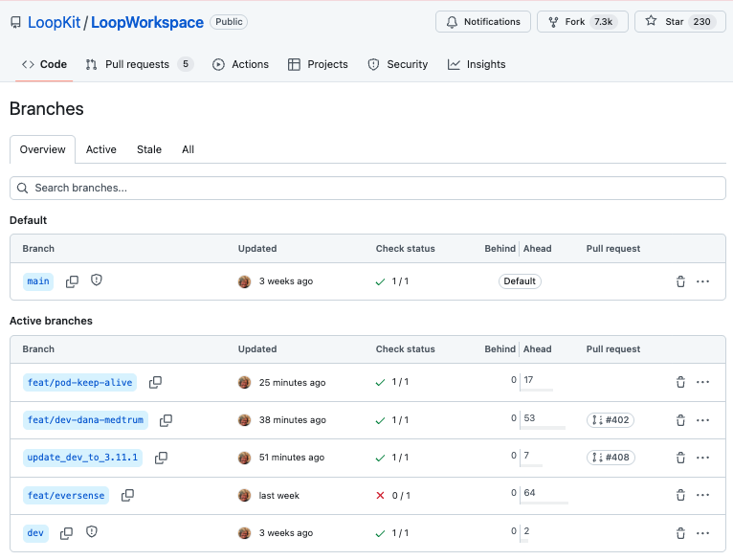
Task: Open the feat/eversense branch link
Action: pos(66,495)
